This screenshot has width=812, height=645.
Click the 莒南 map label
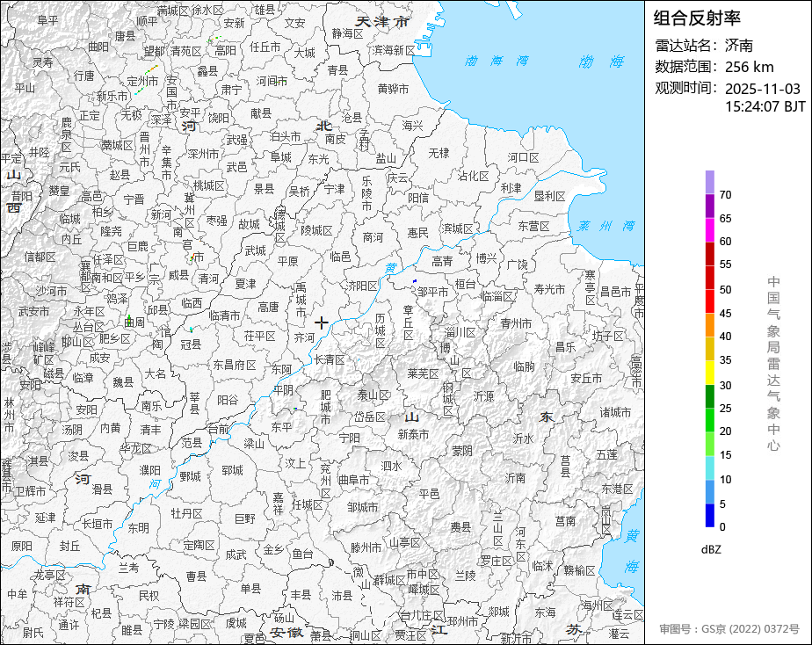(565, 521)
